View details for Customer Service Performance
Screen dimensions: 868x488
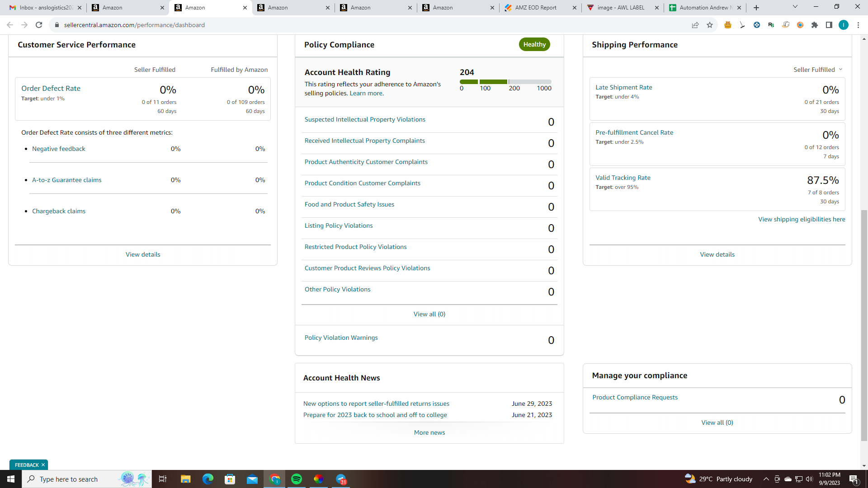(x=143, y=254)
